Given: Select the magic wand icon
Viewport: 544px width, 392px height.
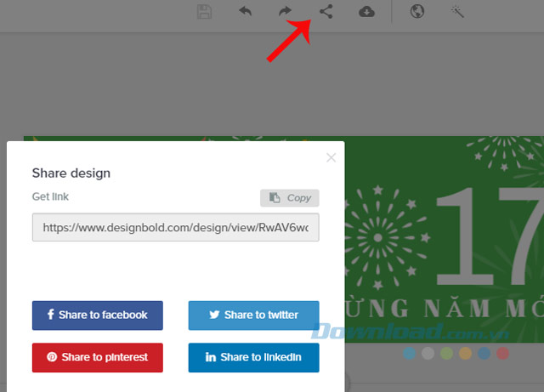Looking at the screenshot, I should click(457, 12).
